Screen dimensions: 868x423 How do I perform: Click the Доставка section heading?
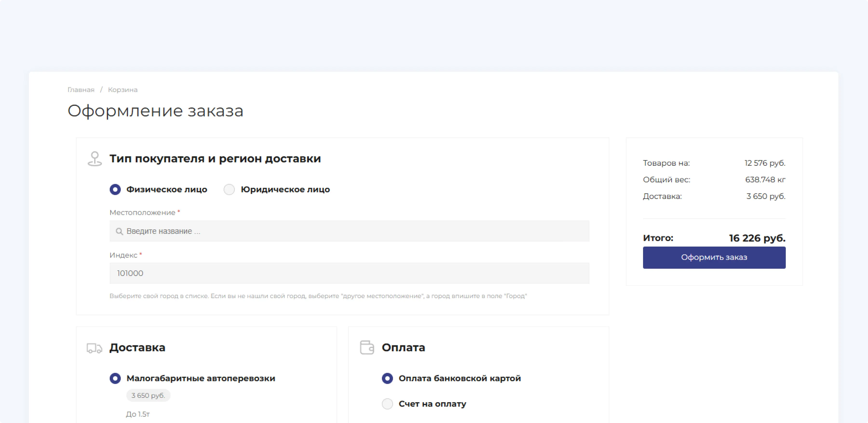(137, 347)
